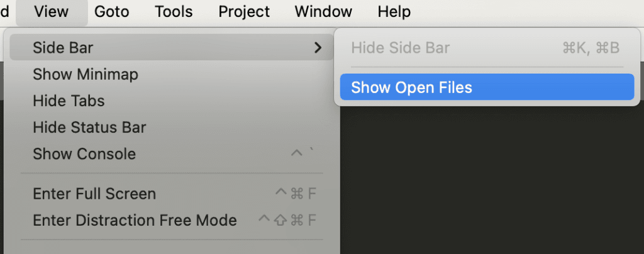Open the Help menu
The width and height of the screenshot is (644, 254).
click(x=394, y=11)
